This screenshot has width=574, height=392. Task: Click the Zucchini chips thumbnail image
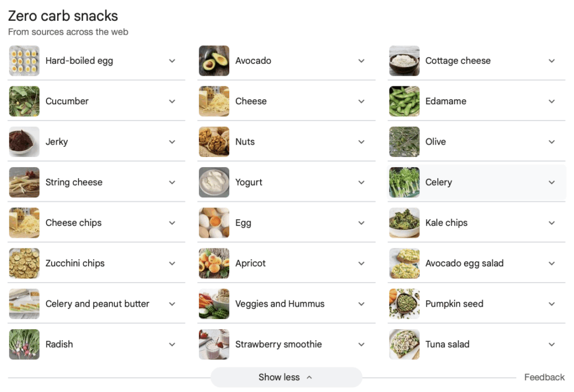pyautogui.click(x=24, y=264)
